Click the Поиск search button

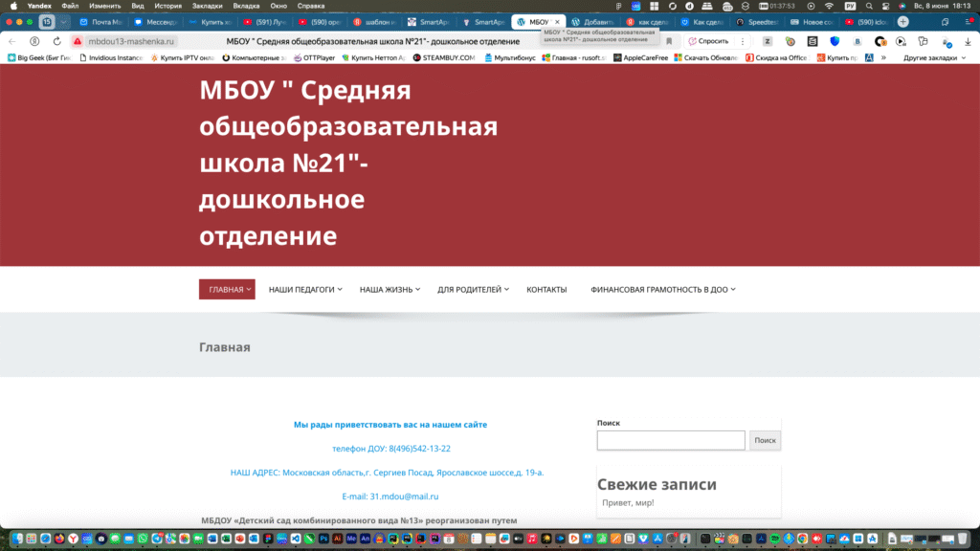(x=765, y=440)
